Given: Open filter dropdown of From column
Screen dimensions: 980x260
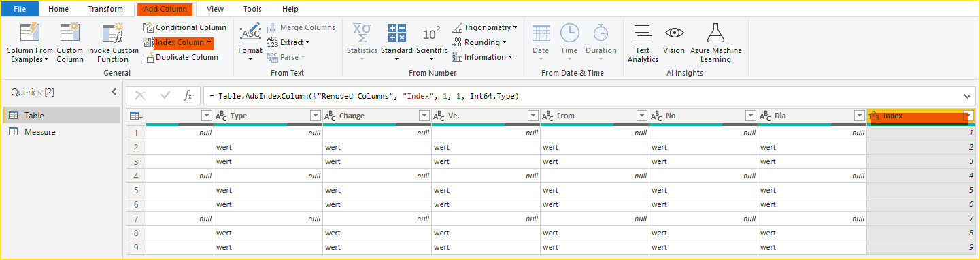Looking at the screenshot, I should 642,116.
